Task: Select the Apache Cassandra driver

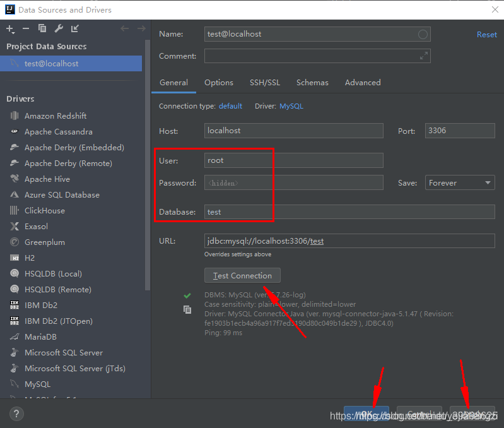Action: 58,132
